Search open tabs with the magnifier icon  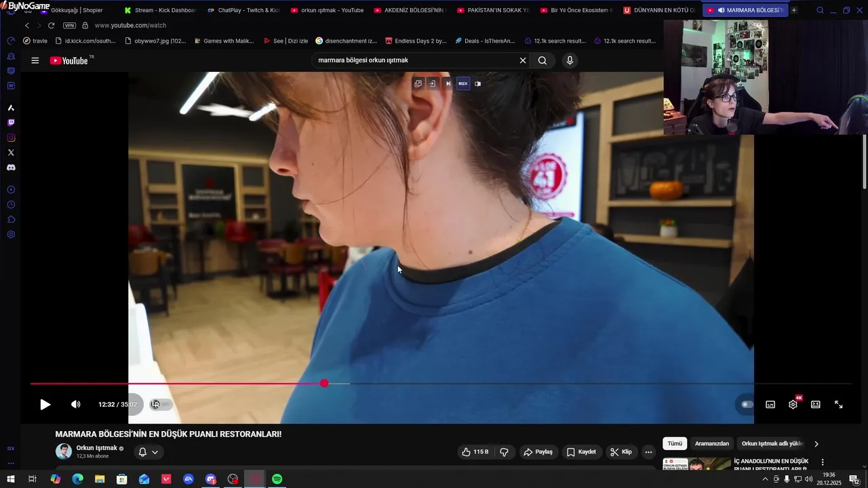(x=820, y=10)
